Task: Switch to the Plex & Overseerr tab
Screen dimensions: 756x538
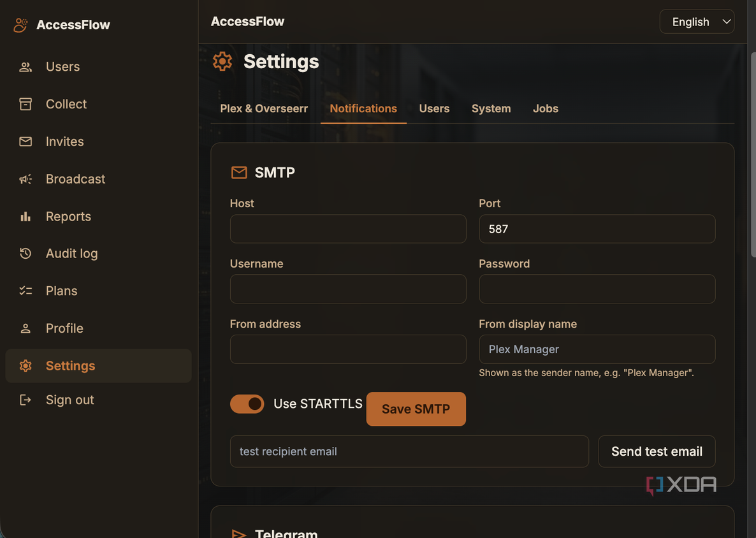Action: 264,109
